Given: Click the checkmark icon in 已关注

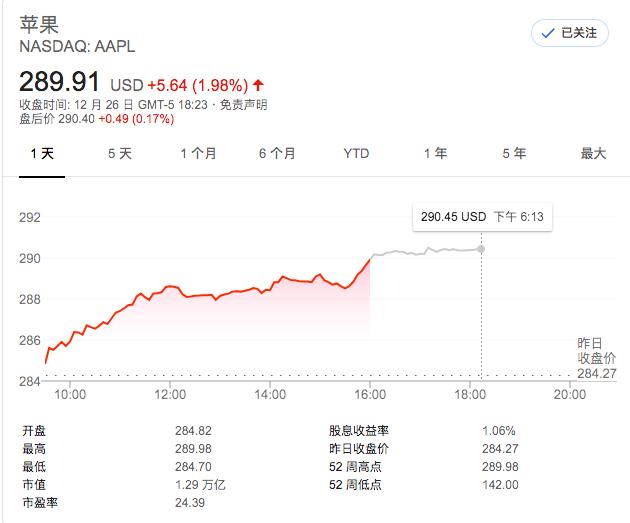Looking at the screenshot, I should point(547,33).
